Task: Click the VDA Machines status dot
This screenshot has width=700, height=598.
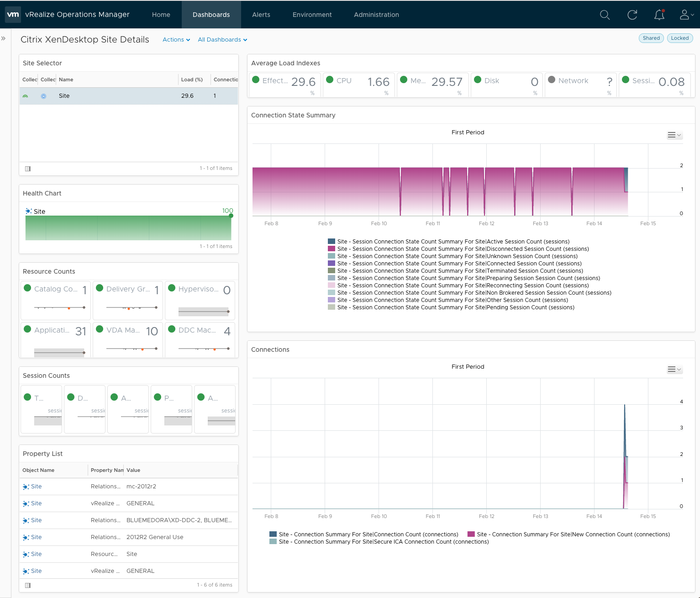Action: (x=100, y=329)
